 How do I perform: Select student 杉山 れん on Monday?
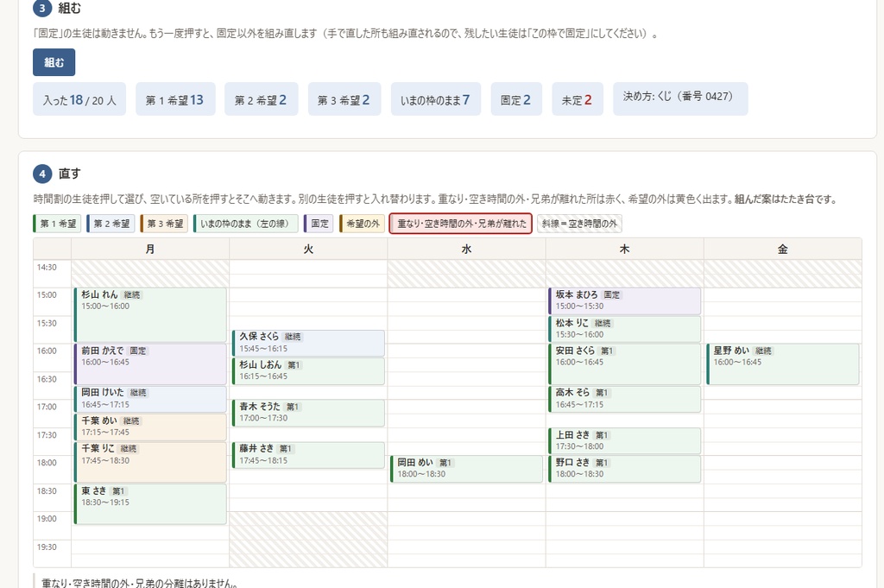coord(150,315)
